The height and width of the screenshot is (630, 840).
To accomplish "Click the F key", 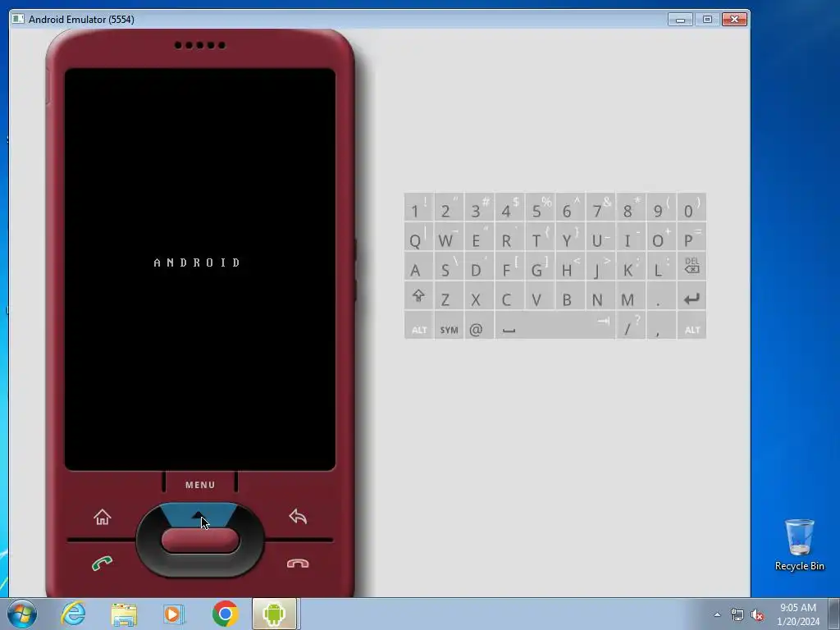I will (x=509, y=267).
